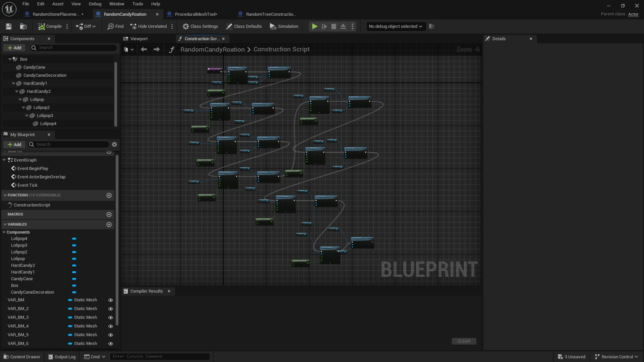The width and height of the screenshot is (644, 362).
Task: Save the current blueprint asset
Action: (x=8, y=27)
